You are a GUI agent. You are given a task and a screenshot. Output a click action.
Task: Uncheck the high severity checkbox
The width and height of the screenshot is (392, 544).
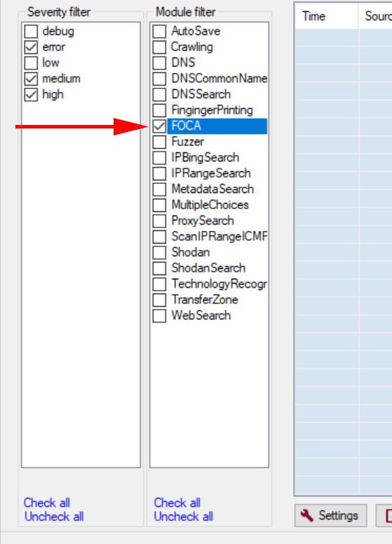[31, 94]
